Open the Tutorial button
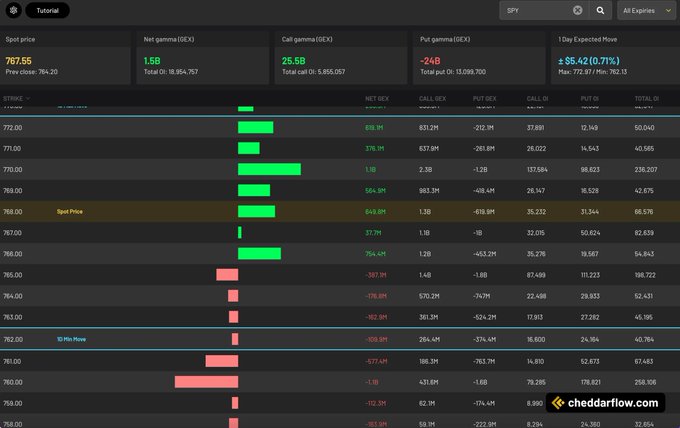 click(x=47, y=10)
